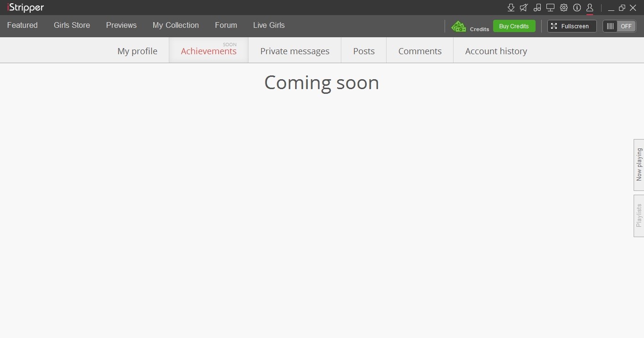The image size is (644, 338).
Task: Click the downloads arrow icon
Action: 511,8
